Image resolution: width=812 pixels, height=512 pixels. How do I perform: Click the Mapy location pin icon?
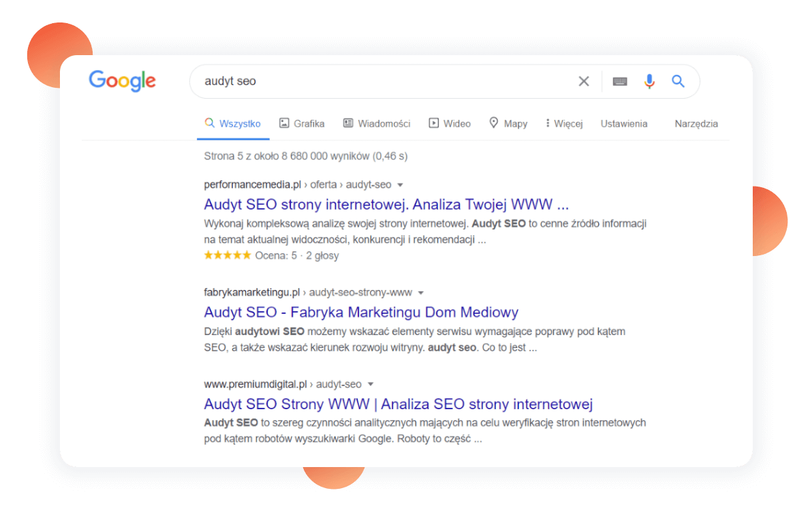pos(493,123)
